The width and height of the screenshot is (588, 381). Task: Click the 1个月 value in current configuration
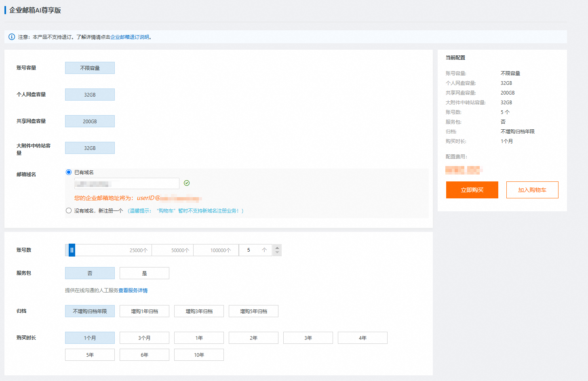pos(507,141)
